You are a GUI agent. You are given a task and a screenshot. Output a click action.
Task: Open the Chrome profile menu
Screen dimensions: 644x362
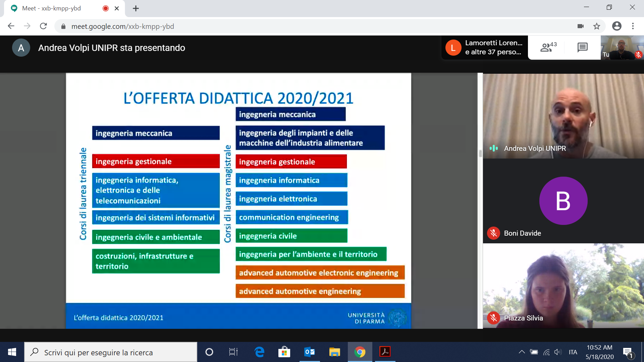pos(617,26)
